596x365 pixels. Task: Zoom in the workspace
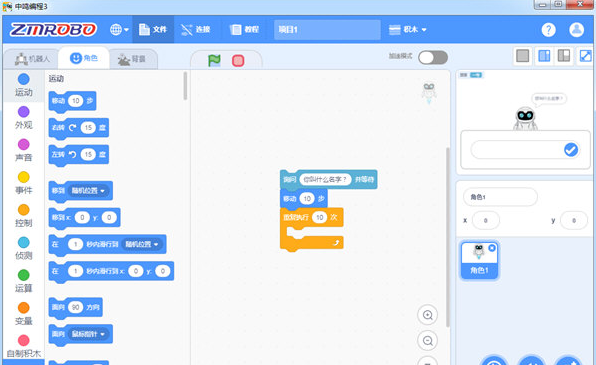(x=428, y=315)
